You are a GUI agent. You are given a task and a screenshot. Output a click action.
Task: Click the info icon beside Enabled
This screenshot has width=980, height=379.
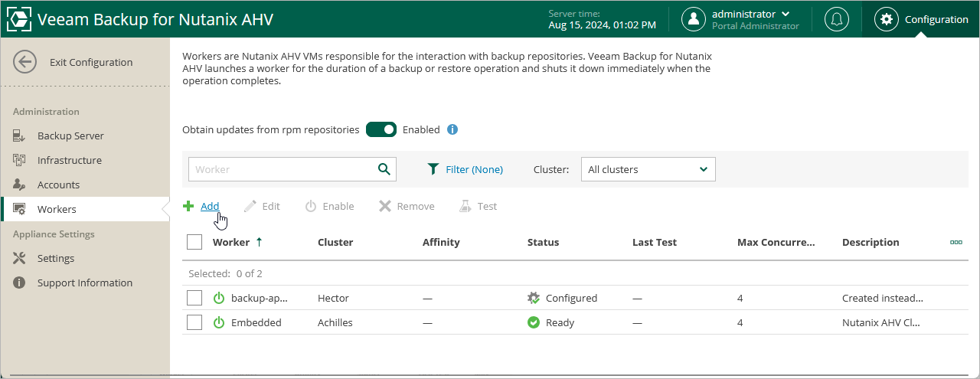pos(452,129)
